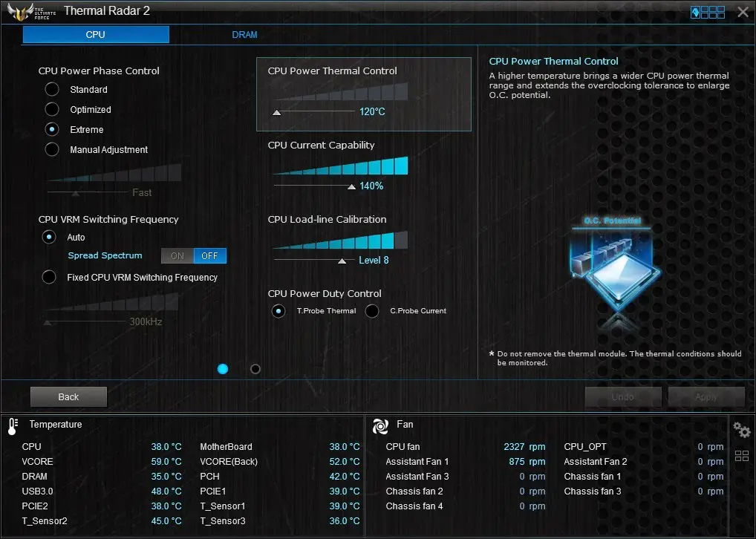This screenshot has width=756, height=539.
Task: Click the CPU_OPT fan label
Action: click(x=585, y=447)
